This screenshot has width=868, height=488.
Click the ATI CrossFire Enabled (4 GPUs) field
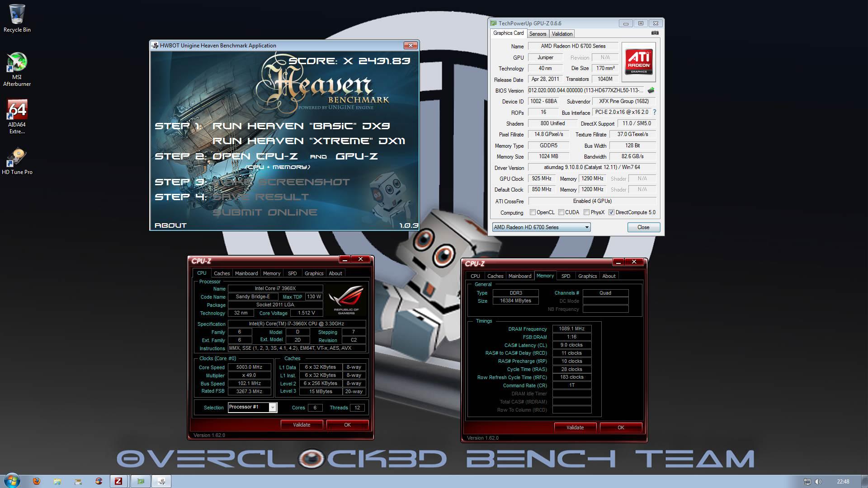tap(592, 201)
